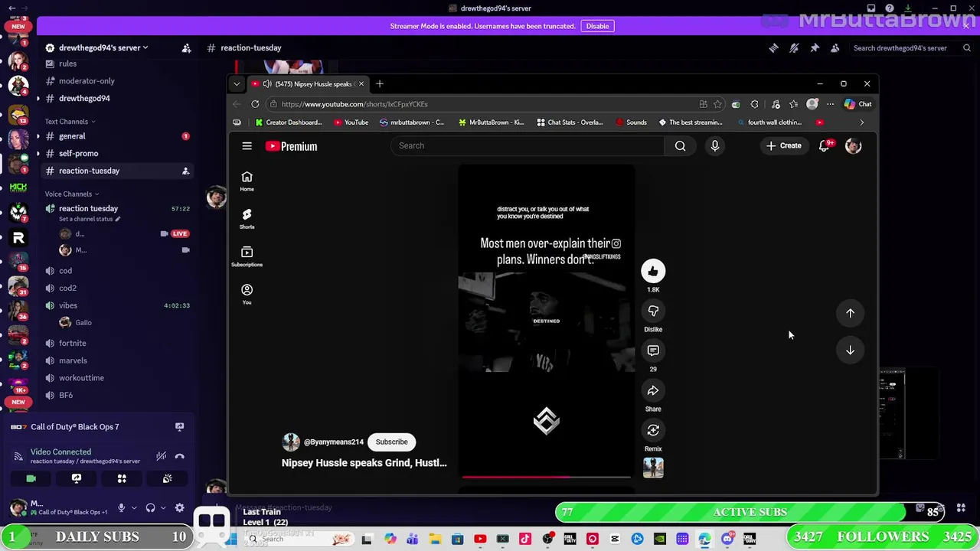Search YouTube with the magnifier button
The image size is (980, 551).
pyautogui.click(x=680, y=145)
